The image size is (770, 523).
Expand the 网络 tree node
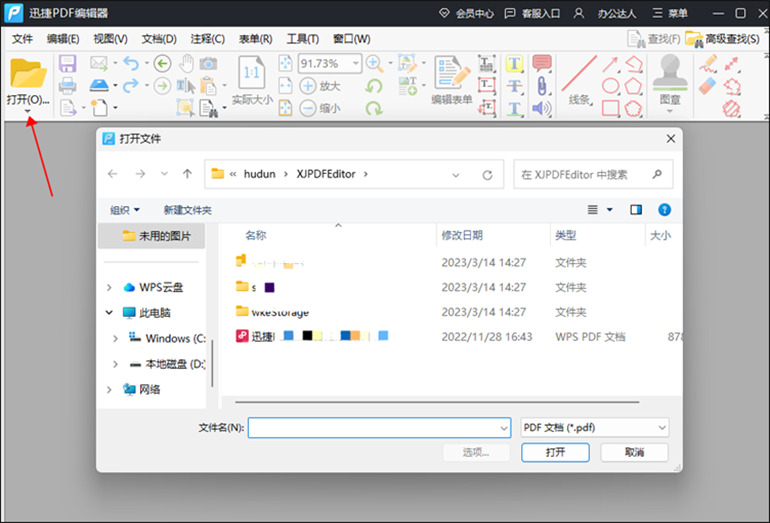[x=109, y=389]
